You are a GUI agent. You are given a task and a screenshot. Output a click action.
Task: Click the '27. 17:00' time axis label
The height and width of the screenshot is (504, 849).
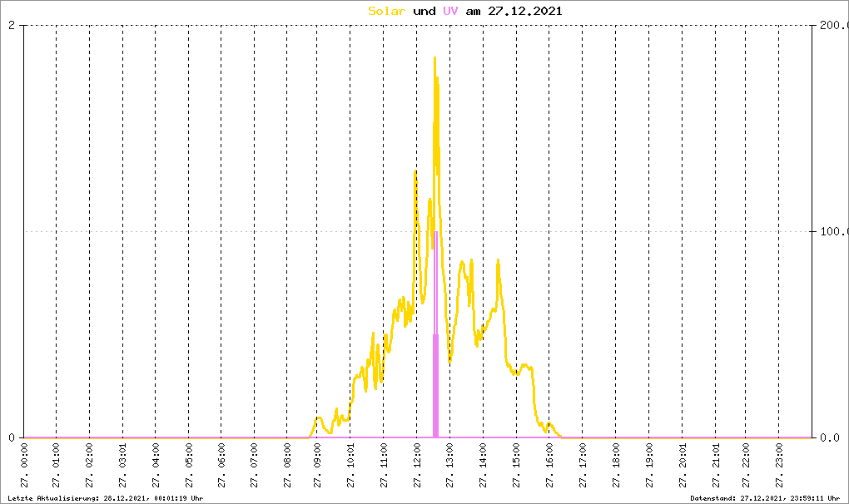583,465
